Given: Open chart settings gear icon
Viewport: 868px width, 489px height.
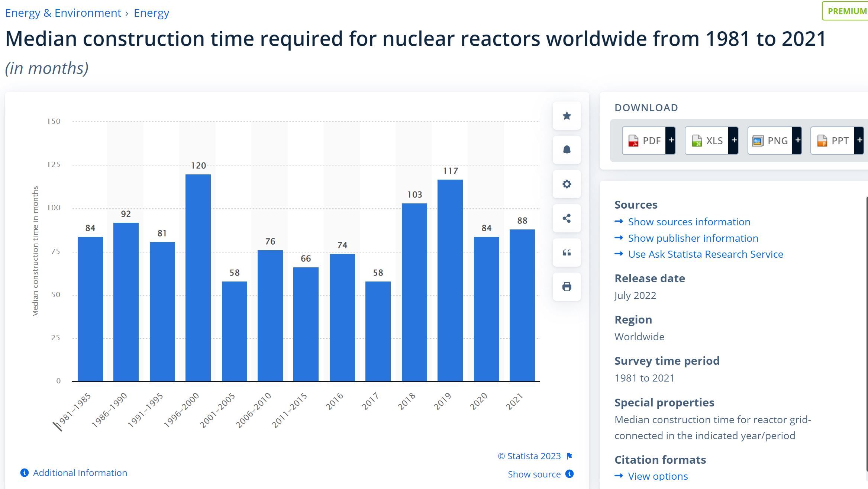Looking at the screenshot, I should 567,184.
